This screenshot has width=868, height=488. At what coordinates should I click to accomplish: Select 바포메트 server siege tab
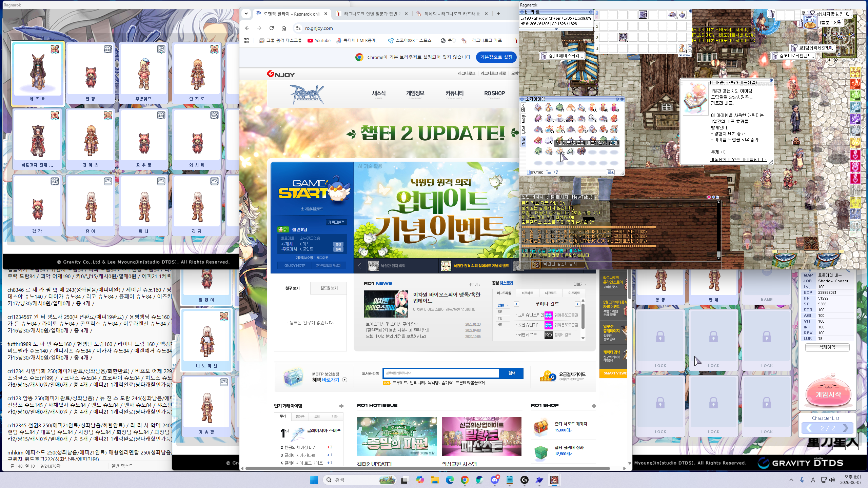pos(527,293)
